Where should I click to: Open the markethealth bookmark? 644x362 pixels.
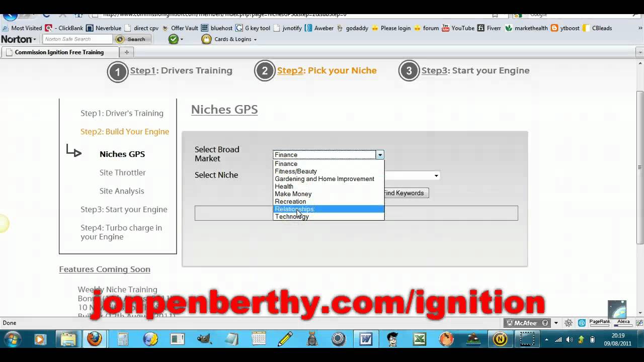[526, 28]
